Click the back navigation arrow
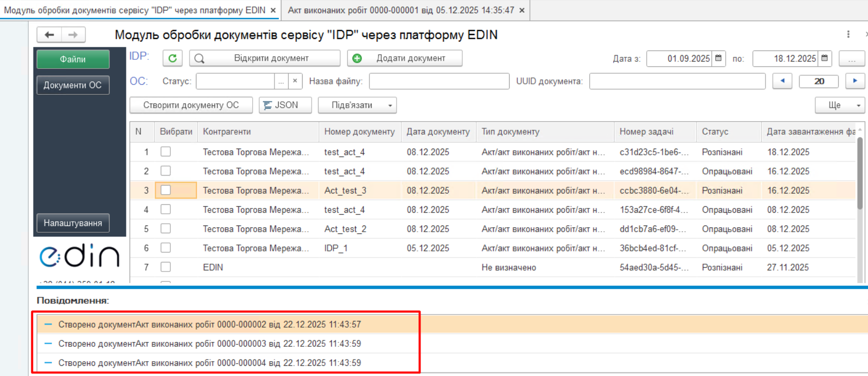868x376 pixels. point(49,35)
